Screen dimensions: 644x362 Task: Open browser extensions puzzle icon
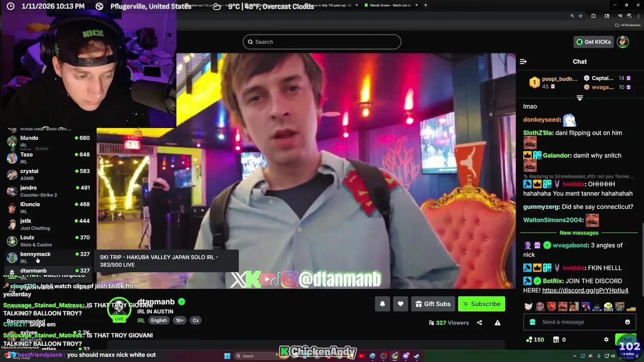(x=593, y=16)
